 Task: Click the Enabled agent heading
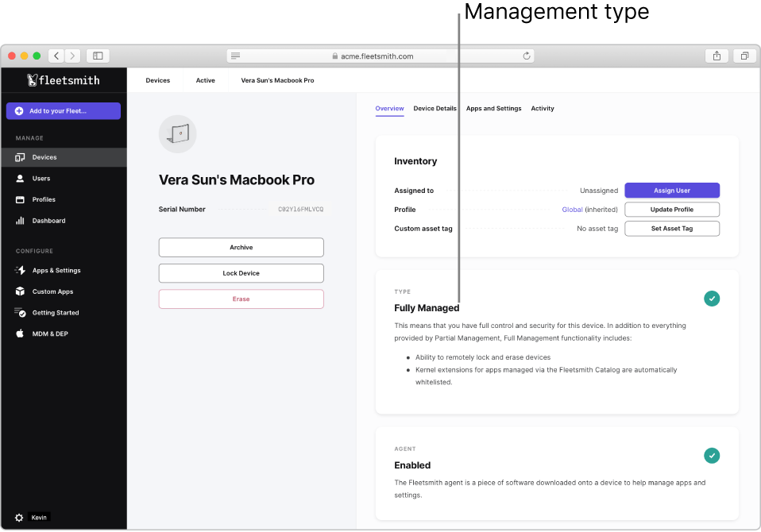[x=412, y=465]
